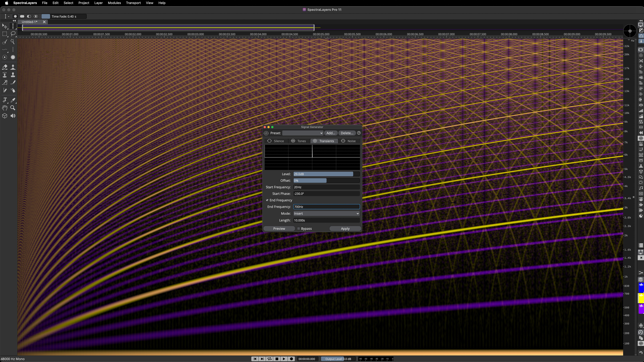
Task: Select the Lasso selection tool
Action: pos(13,34)
